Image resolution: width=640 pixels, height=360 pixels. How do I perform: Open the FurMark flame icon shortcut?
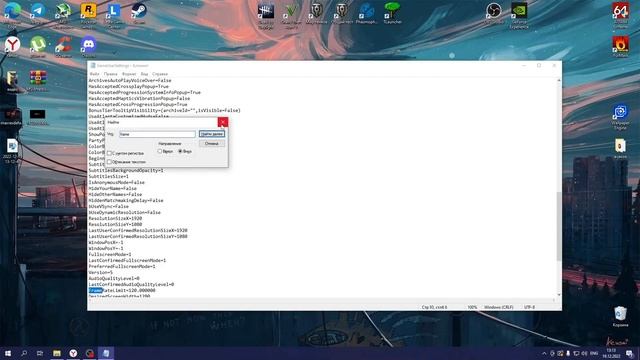pyautogui.click(x=620, y=44)
